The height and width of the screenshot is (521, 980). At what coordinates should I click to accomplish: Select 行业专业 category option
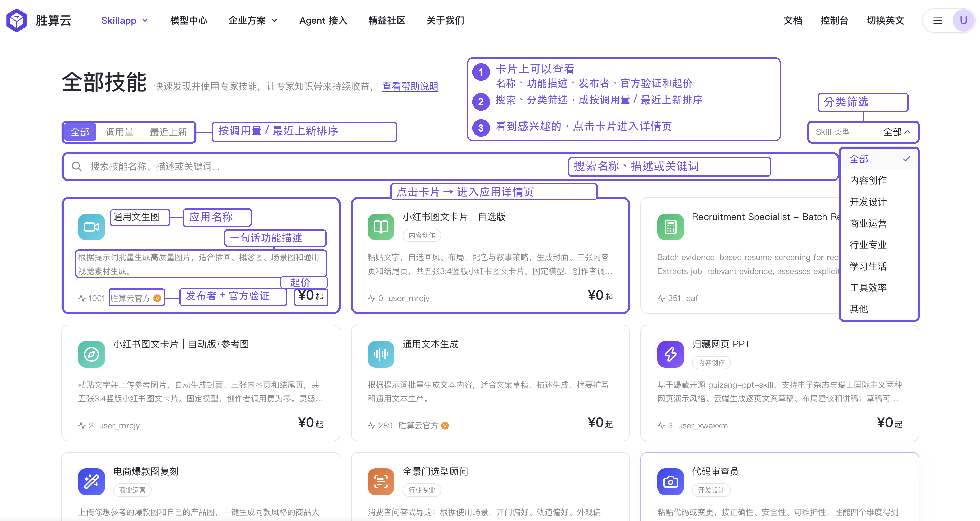879,245
